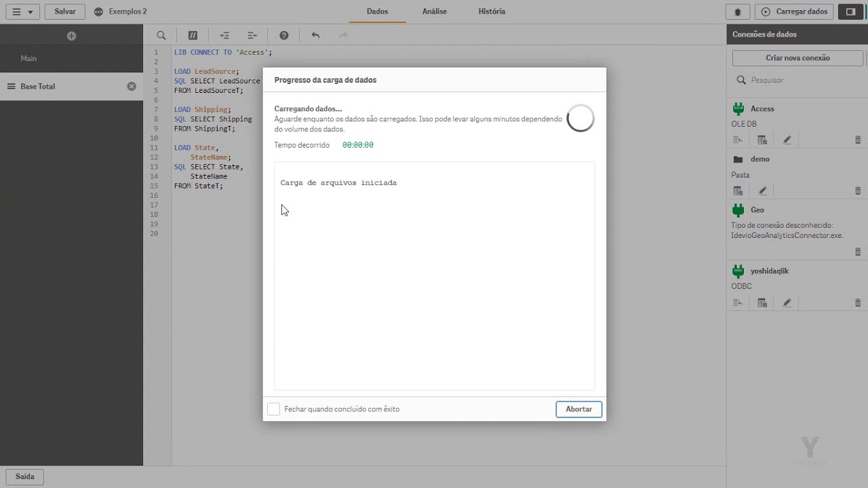Open the Exemplos 2 app info icon
Viewport: 868px width, 488px height.
pyautogui.click(x=99, y=12)
